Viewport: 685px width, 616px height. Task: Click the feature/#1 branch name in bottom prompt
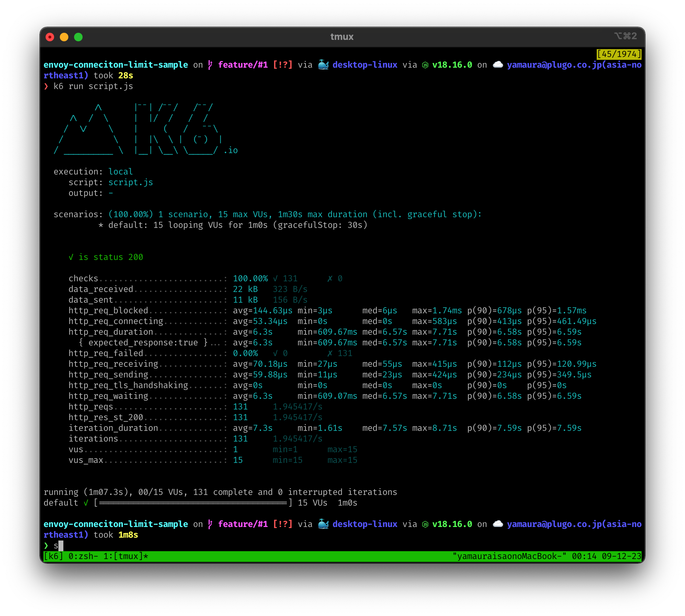(243, 524)
